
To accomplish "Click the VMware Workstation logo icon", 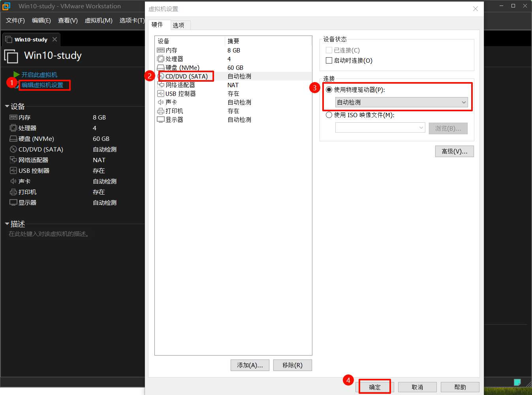I will [6, 6].
